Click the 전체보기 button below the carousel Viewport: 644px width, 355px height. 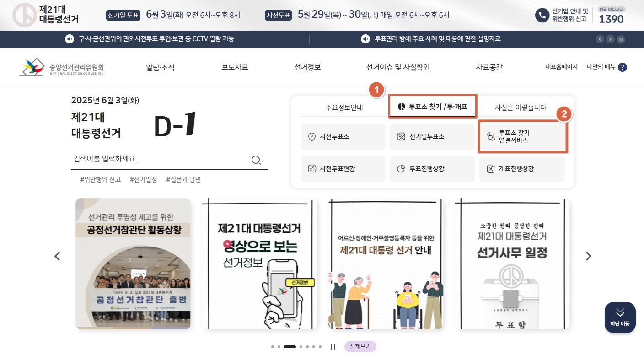[x=360, y=346]
